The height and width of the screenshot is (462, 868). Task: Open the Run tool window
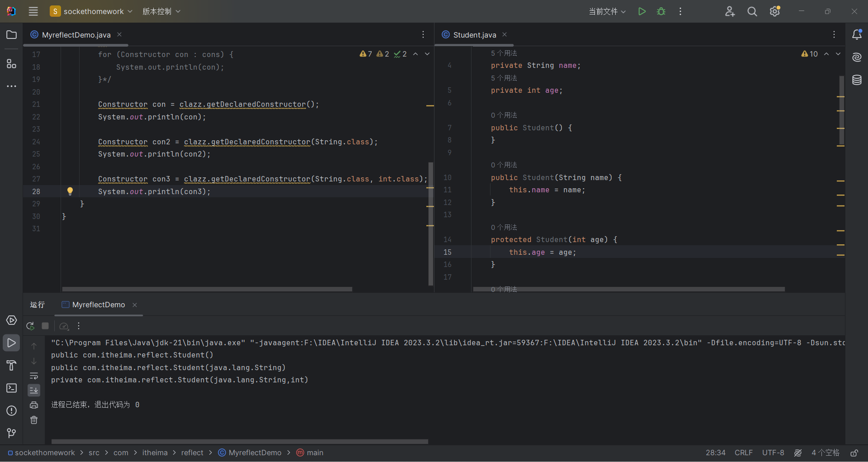(11, 343)
